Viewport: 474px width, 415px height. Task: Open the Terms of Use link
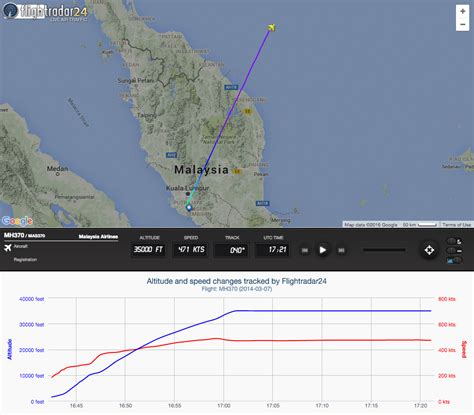tap(456, 225)
